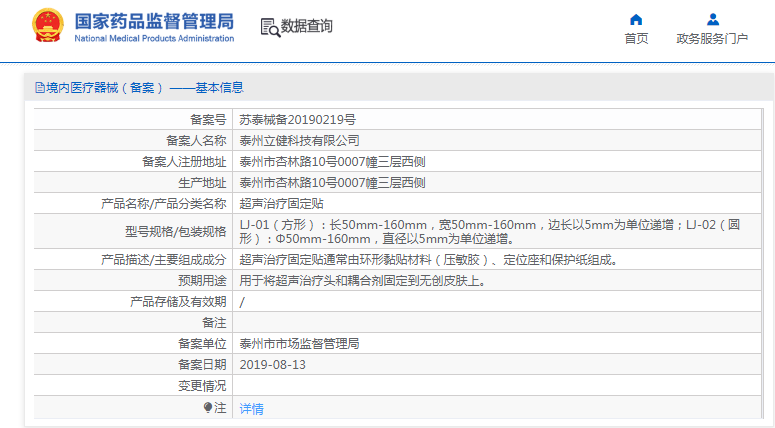This screenshot has width=775, height=428.
Task: Select company name 泰州立健科技有限公司
Action: (x=300, y=140)
